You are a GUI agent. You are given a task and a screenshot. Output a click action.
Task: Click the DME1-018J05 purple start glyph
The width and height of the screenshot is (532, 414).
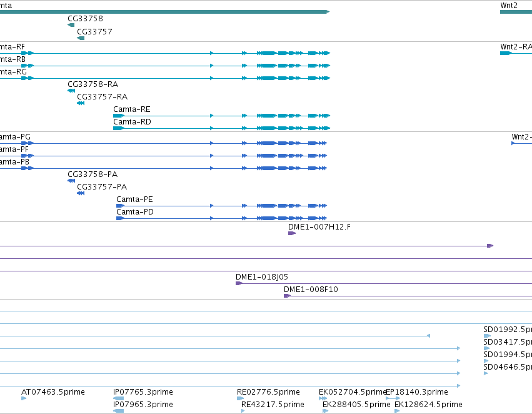(x=239, y=283)
